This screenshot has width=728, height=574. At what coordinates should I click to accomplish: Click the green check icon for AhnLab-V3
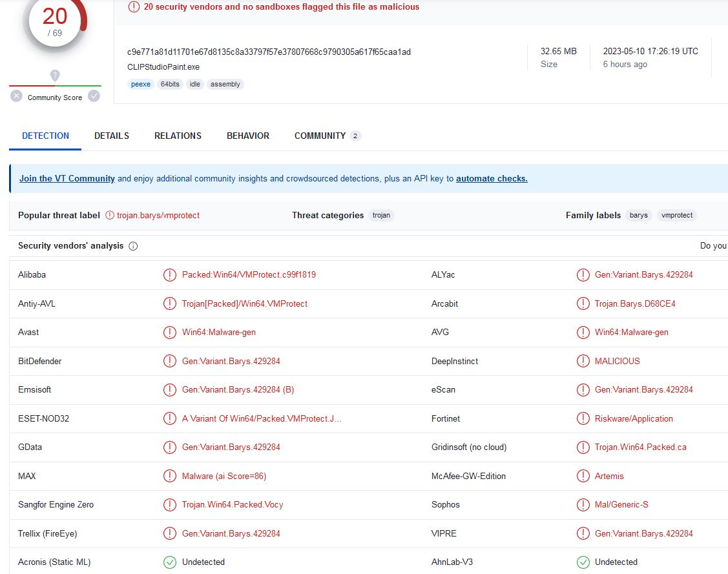583,562
